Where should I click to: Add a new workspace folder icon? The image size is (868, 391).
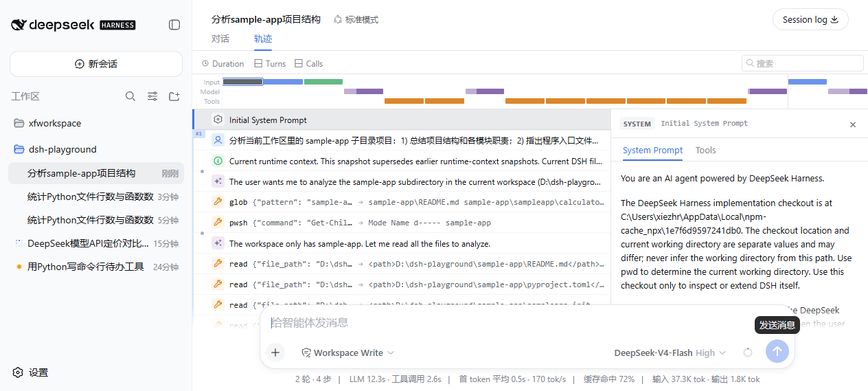coord(174,96)
